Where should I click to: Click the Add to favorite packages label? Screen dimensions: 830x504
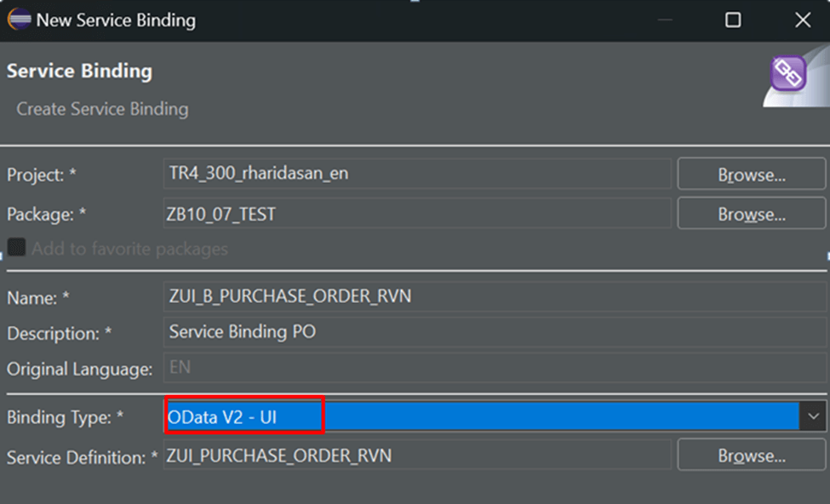[x=129, y=249]
